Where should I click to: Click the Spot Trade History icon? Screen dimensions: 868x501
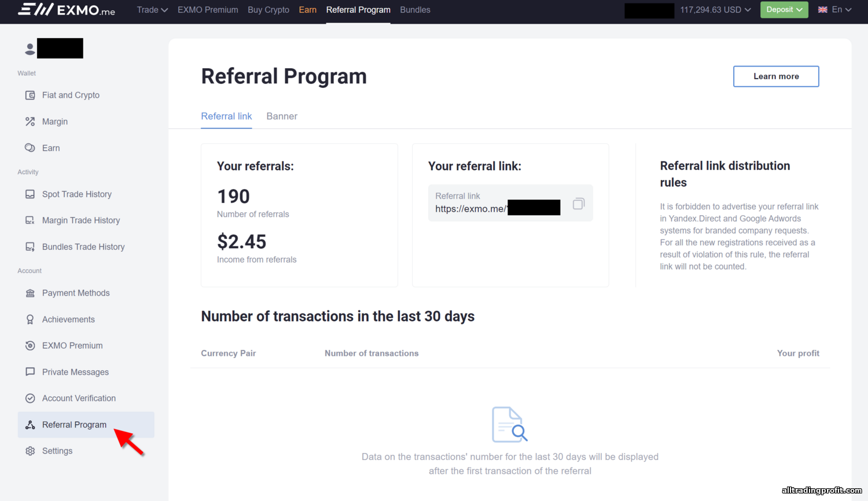coord(30,194)
